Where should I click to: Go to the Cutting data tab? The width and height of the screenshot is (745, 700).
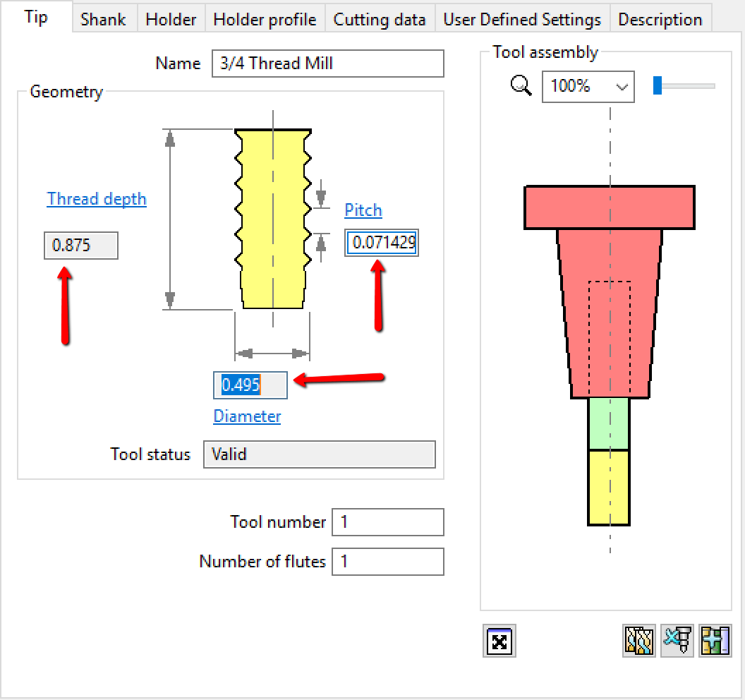pyautogui.click(x=380, y=20)
